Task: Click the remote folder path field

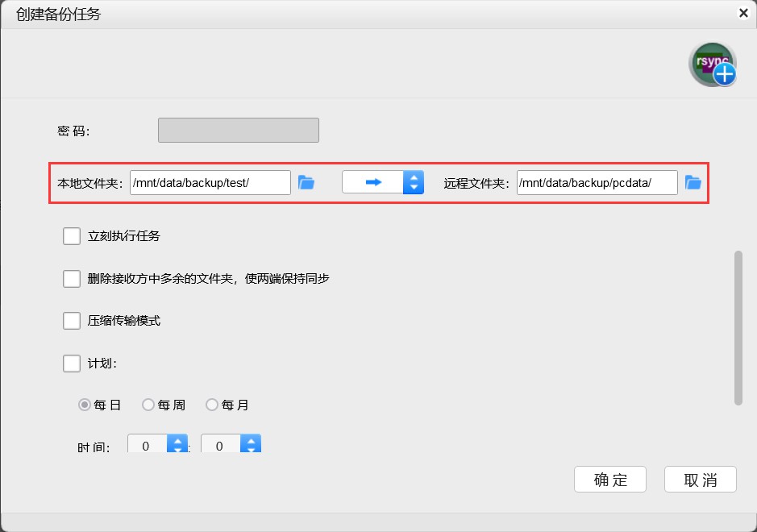Action: tap(597, 182)
